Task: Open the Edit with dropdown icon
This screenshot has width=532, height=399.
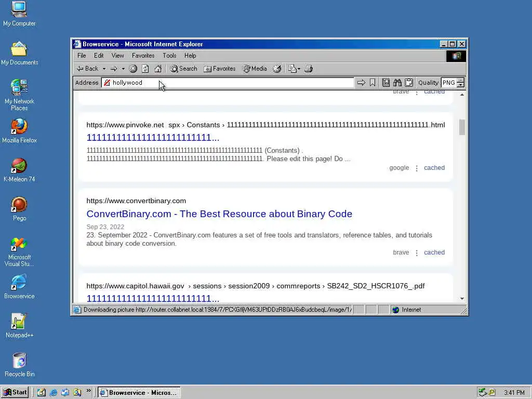Action: [294, 69]
